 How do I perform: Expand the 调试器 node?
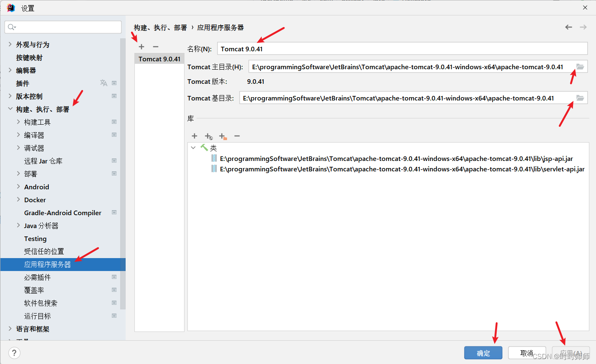pos(18,148)
